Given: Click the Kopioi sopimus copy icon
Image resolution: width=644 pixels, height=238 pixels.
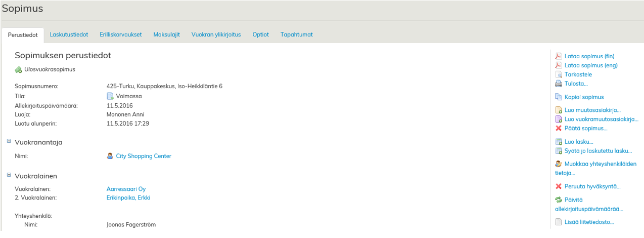Looking at the screenshot, I should tap(559, 97).
